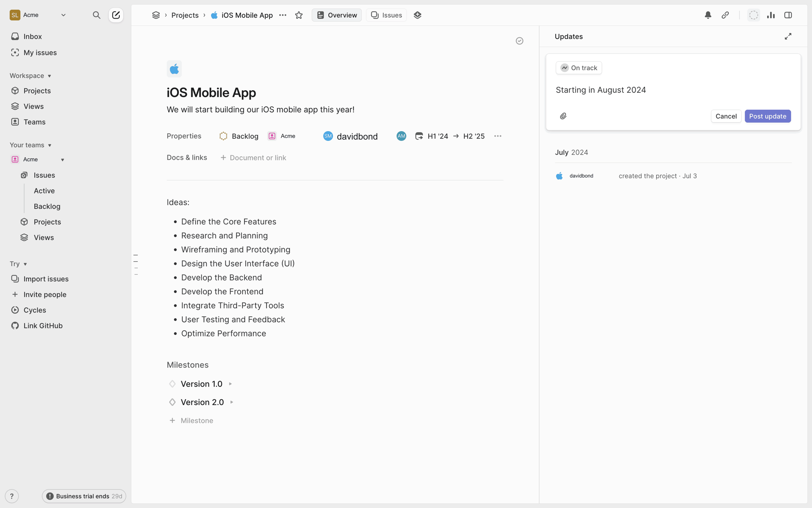Click Projects in the breadcrumb
Image resolution: width=812 pixels, height=508 pixels.
(185, 15)
